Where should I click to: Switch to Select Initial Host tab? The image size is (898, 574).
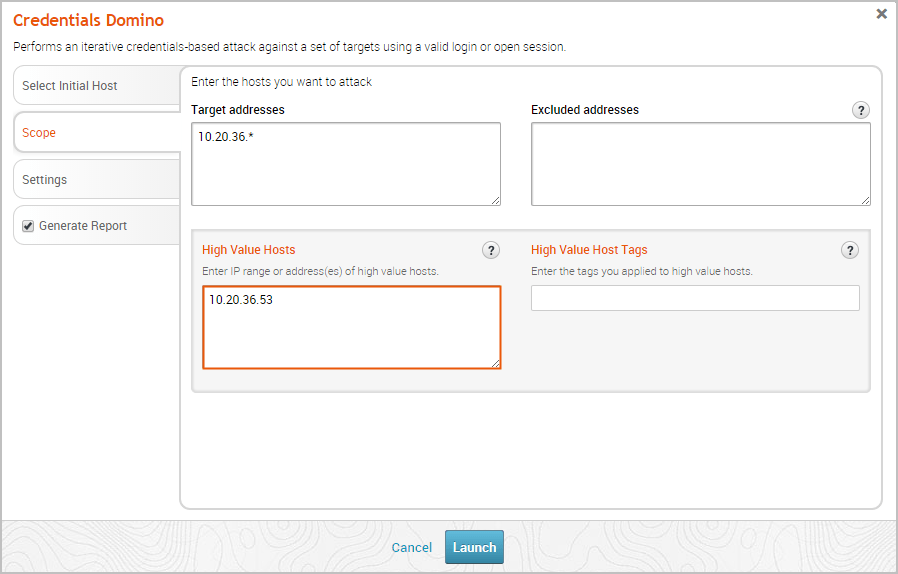point(70,86)
